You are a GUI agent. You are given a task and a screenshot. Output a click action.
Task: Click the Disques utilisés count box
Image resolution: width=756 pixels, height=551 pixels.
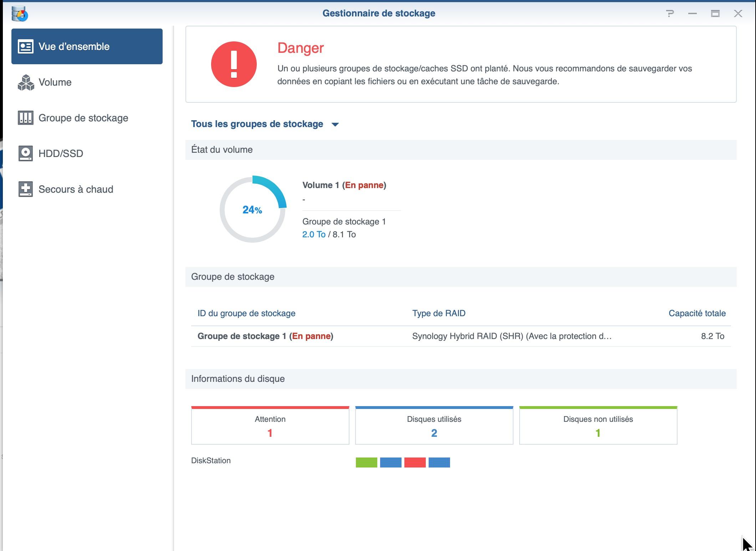pos(434,425)
